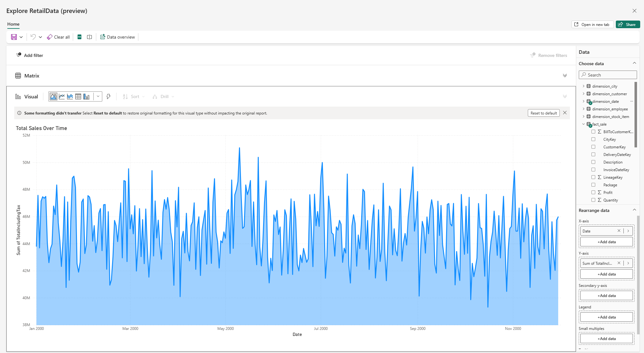The height and width of the screenshot is (353, 644).
Task: Open more options menu for dimension_date
Action: pos(632,101)
